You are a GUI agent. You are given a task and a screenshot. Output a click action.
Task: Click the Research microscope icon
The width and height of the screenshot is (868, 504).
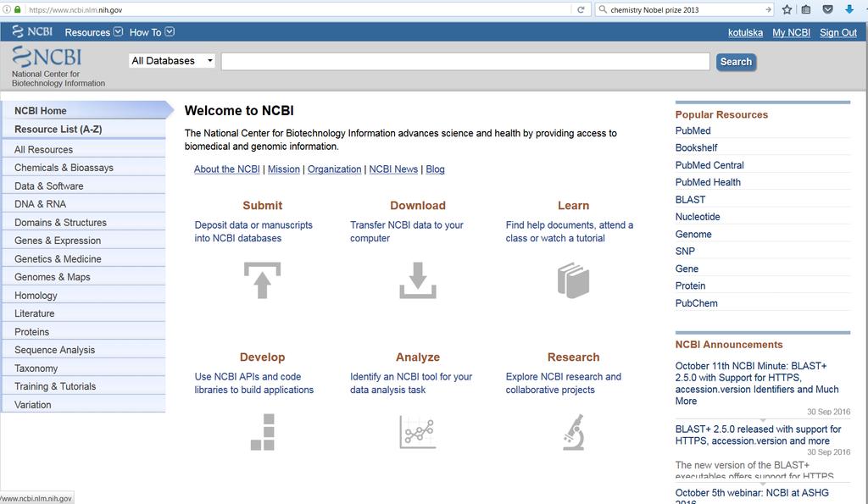click(x=574, y=432)
